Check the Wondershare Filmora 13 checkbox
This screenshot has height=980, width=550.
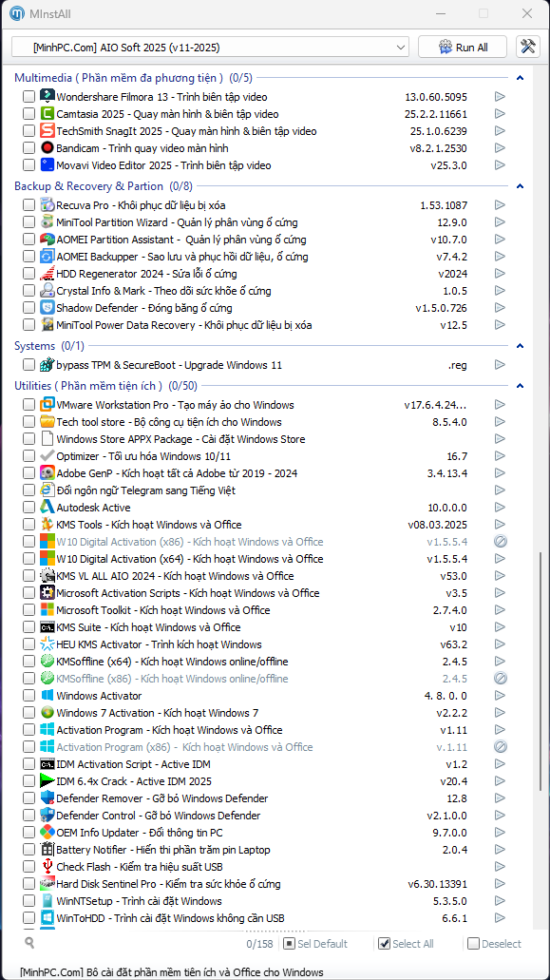(x=28, y=97)
